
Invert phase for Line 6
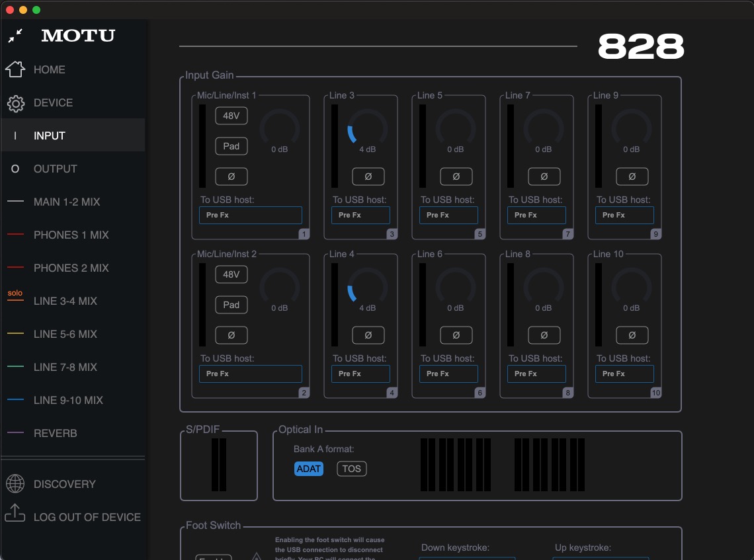click(x=456, y=335)
